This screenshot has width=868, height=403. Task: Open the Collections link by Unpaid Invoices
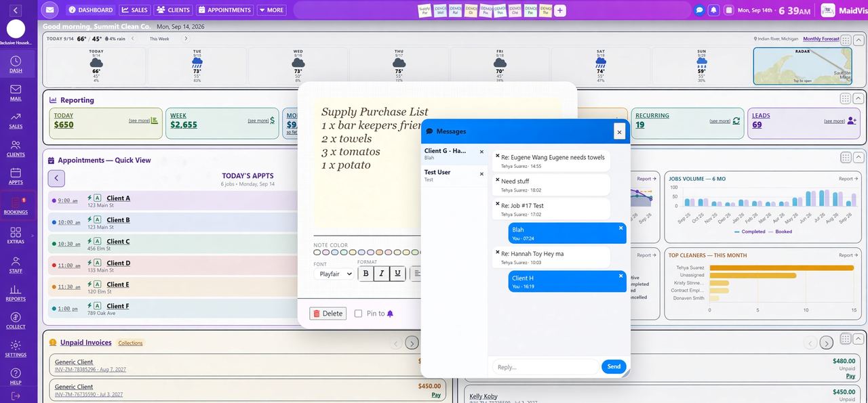pyautogui.click(x=130, y=343)
